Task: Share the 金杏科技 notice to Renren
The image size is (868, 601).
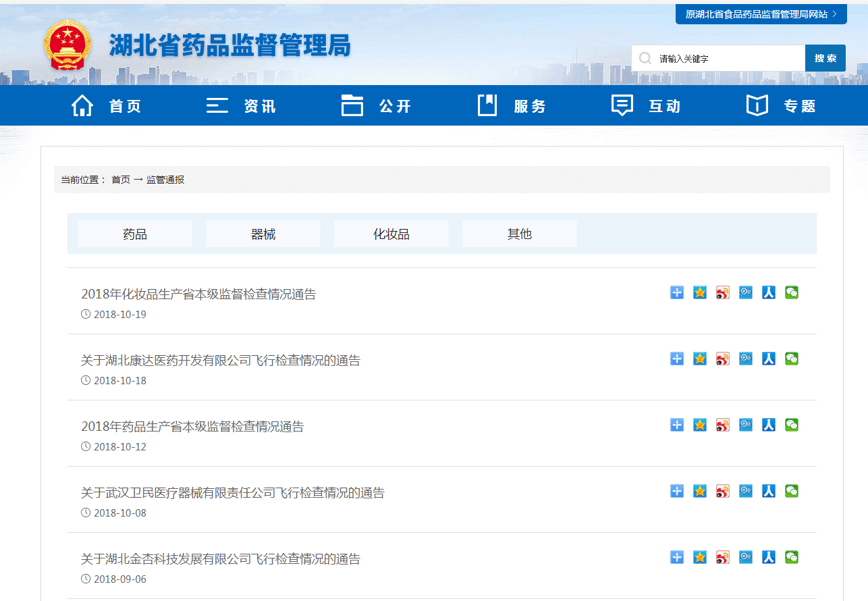Action: tap(769, 557)
